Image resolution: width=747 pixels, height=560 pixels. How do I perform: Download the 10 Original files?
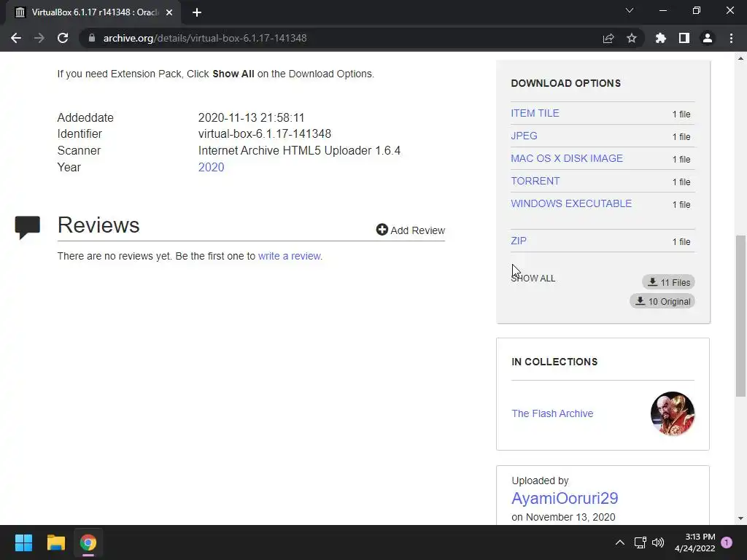(x=662, y=301)
